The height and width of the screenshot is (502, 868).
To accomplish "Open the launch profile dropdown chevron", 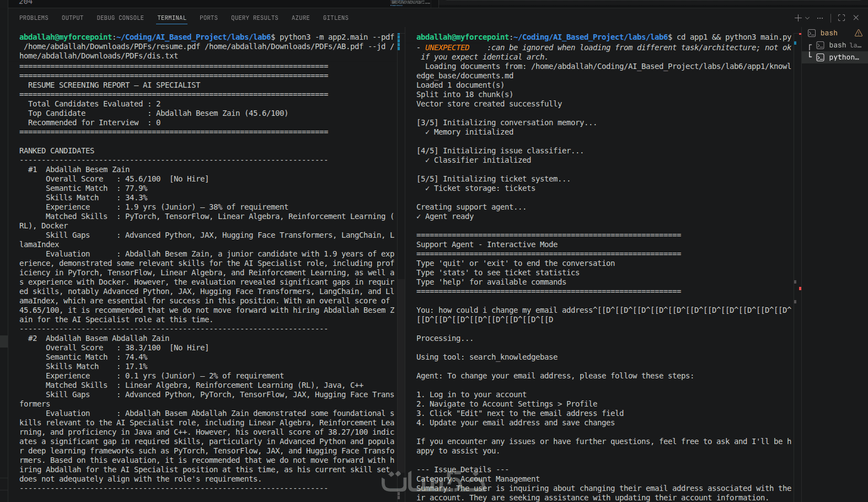I will tap(807, 18).
